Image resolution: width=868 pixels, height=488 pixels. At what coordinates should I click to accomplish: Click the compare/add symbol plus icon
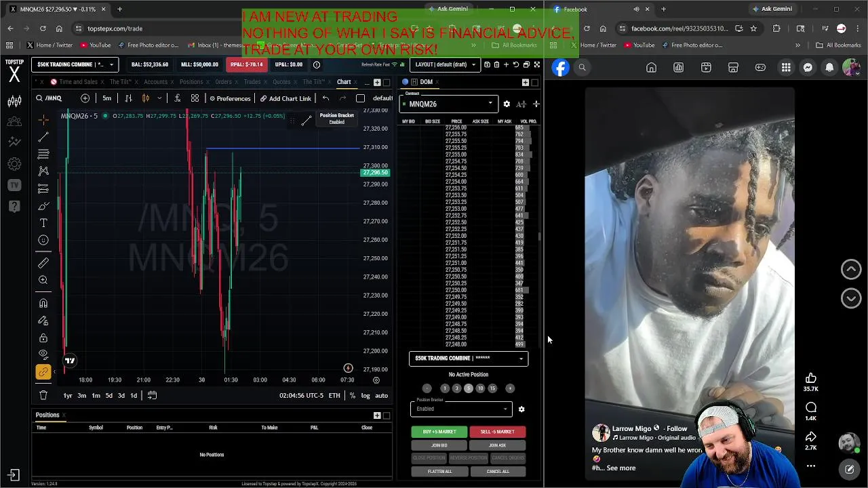[x=85, y=98]
